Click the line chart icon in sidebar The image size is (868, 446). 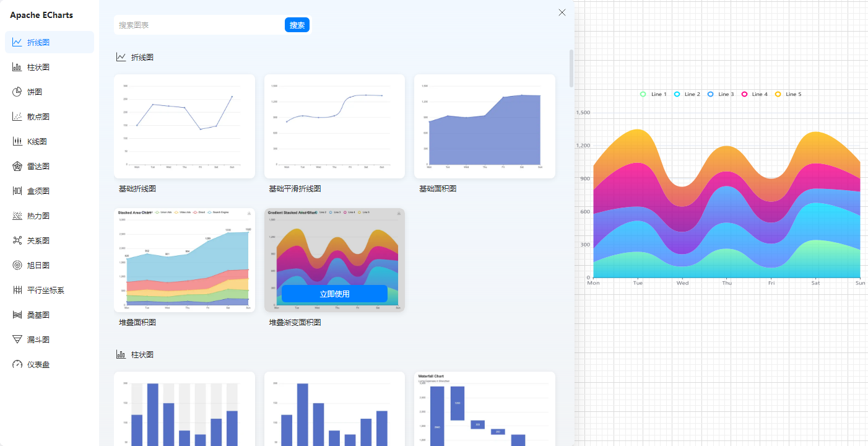tap(17, 42)
